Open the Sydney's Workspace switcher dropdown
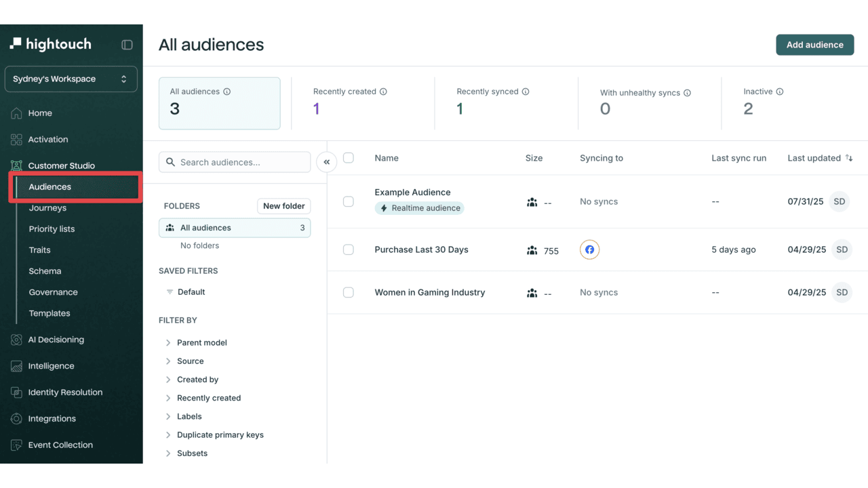868x488 pixels. click(x=71, y=79)
